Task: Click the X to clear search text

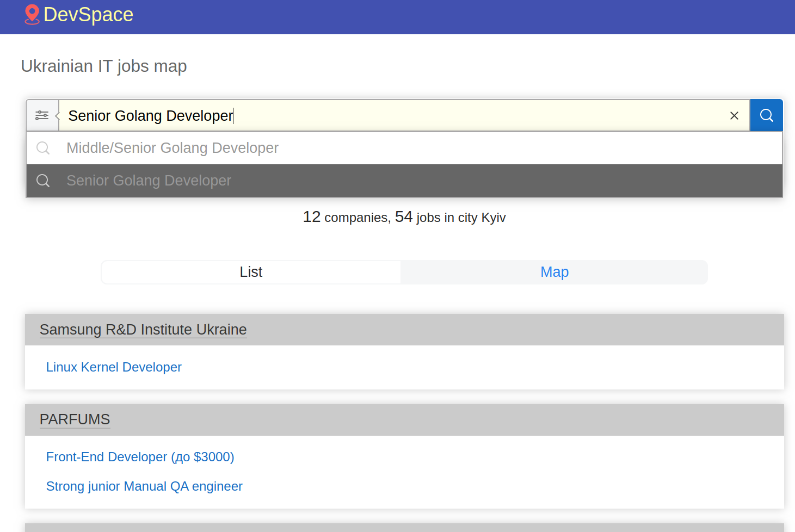Action: [734, 115]
